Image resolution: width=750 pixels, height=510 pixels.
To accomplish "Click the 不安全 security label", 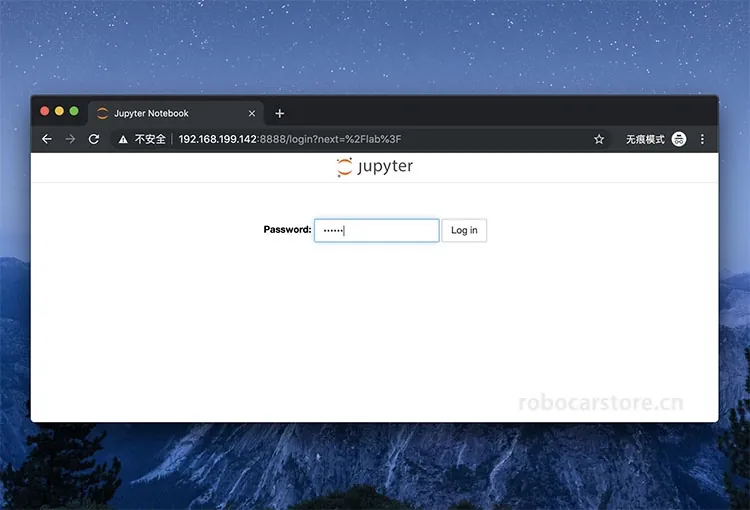I will click(x=150, y=139).
